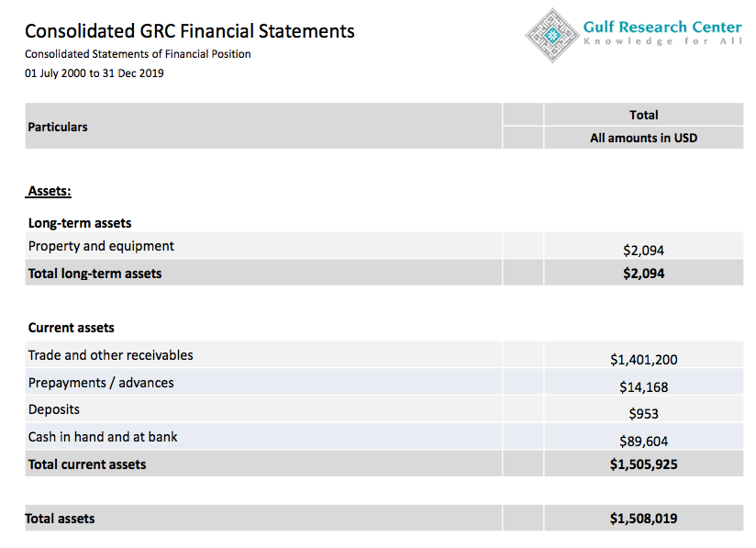Click the Consolidated Statements of Financial Position subtitle
The image size is (756, 548).
138,54
